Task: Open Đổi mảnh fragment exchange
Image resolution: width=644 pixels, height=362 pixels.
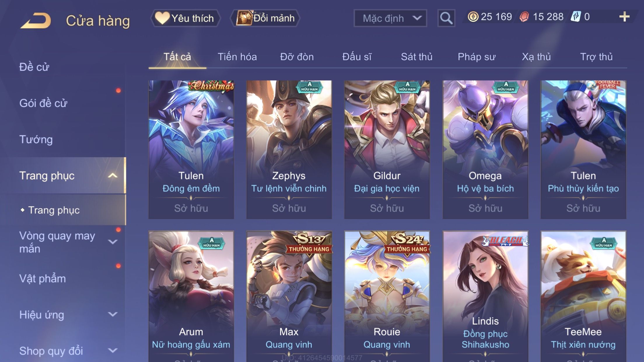Action: (265, 18)
